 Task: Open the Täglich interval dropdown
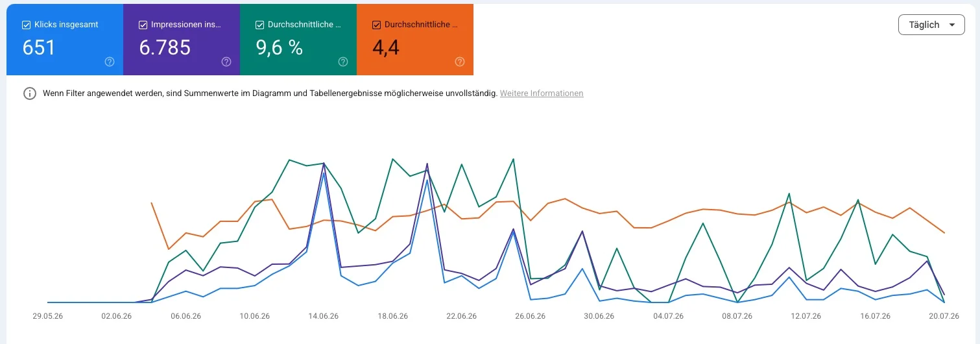(931, 25)
